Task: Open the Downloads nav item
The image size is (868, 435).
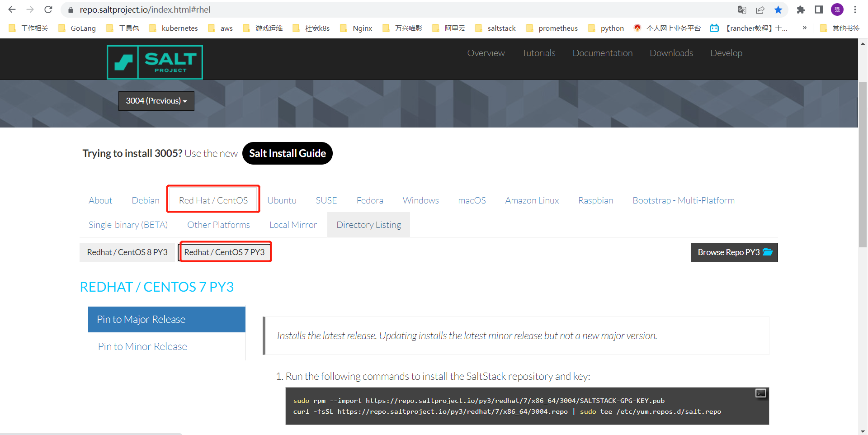Action: [x=671, y=53]
